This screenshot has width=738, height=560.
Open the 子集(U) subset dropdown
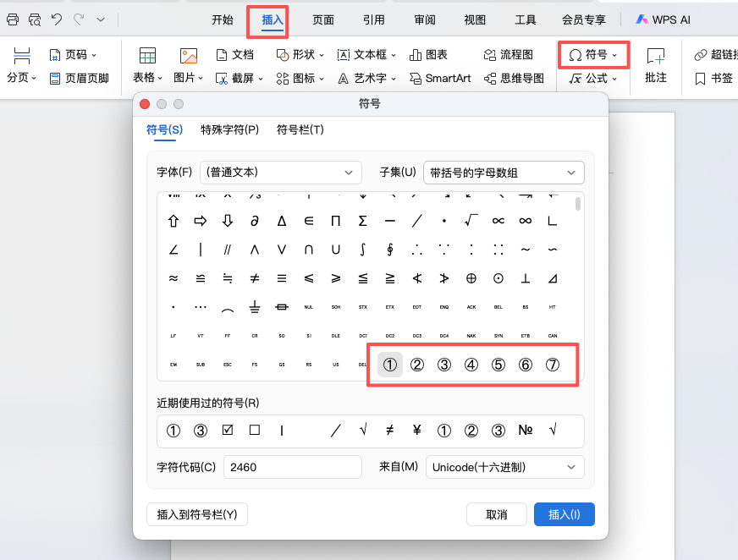click(504, 173)
